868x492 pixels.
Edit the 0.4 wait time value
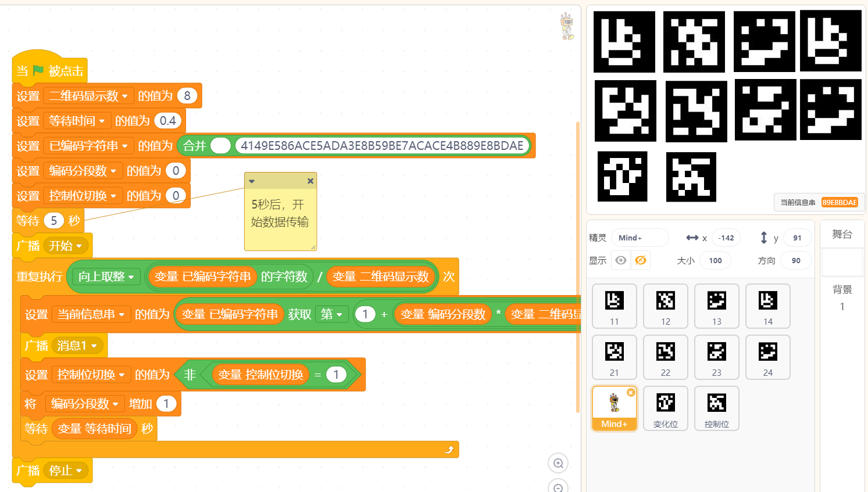(168, 121)
